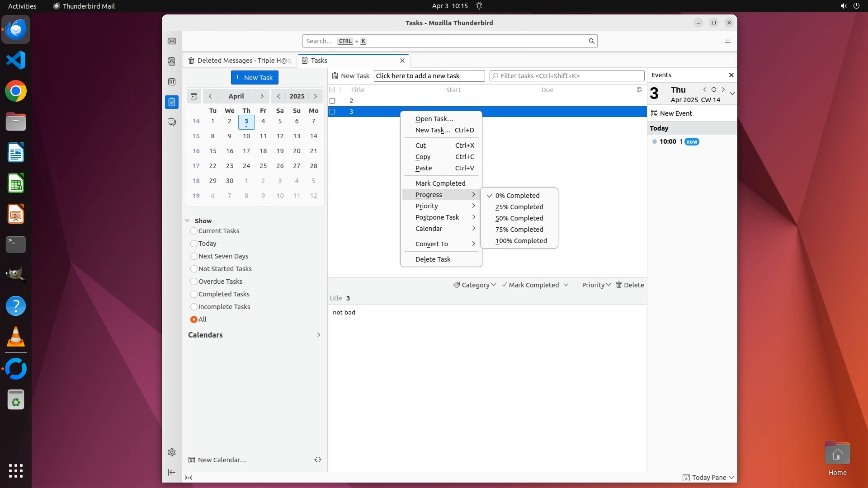Select the Completed Tasks radio option
The width and height of the screenshot is (868, 488).
click(194, 294)
